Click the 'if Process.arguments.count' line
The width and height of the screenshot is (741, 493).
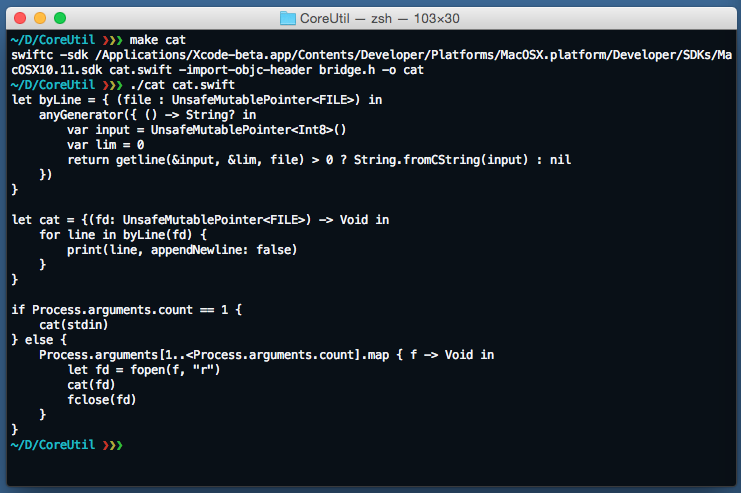click(127, 310)
